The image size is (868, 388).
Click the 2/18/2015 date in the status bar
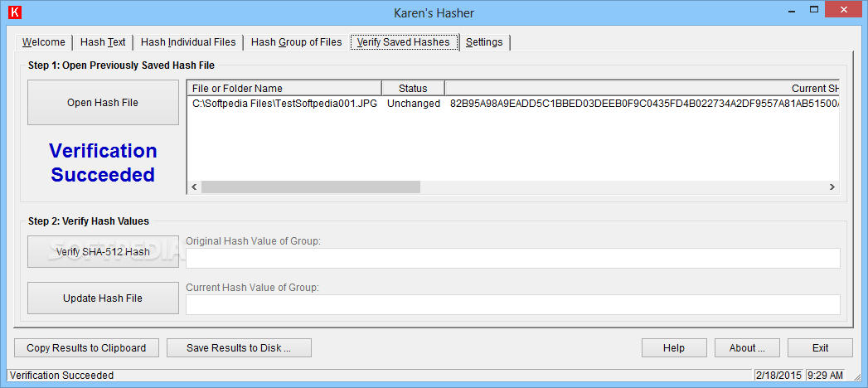click(778, 376)
